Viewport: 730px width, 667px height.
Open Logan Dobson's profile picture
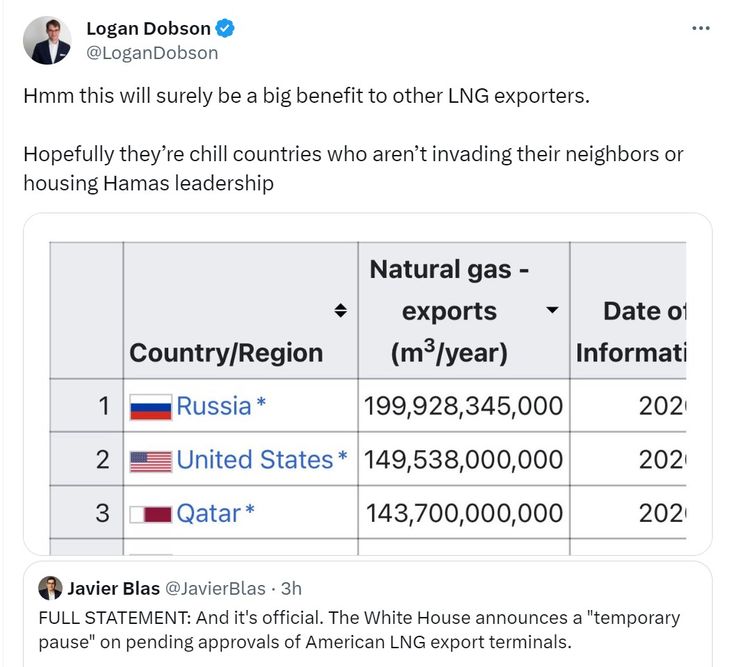click(47, 40)
